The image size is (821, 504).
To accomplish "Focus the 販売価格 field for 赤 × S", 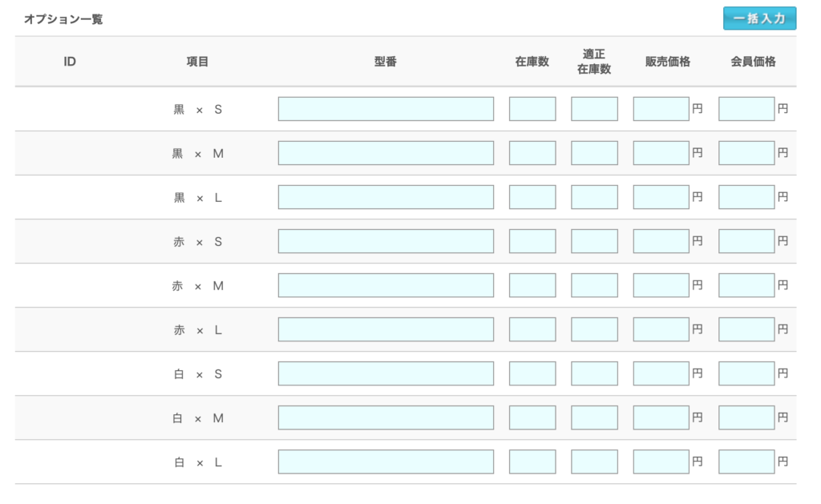I will click(x=661, y=241).
